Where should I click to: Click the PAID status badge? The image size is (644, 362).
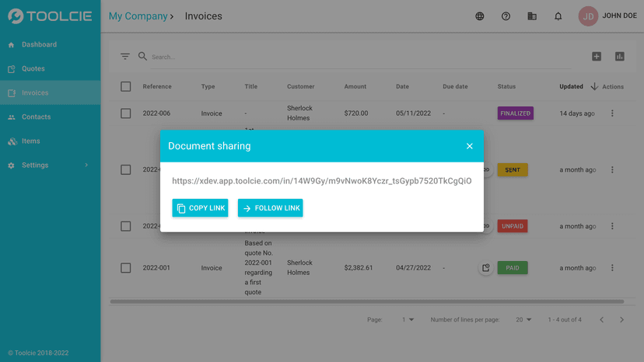click(513, 268)
